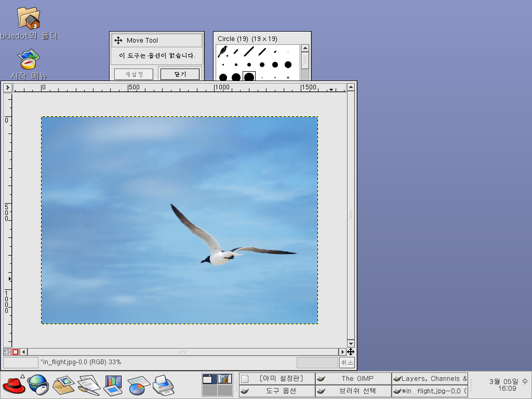Select the pigeon-shaped brush
The width and height of the screenshot is (532, 399).
[223, 51]
